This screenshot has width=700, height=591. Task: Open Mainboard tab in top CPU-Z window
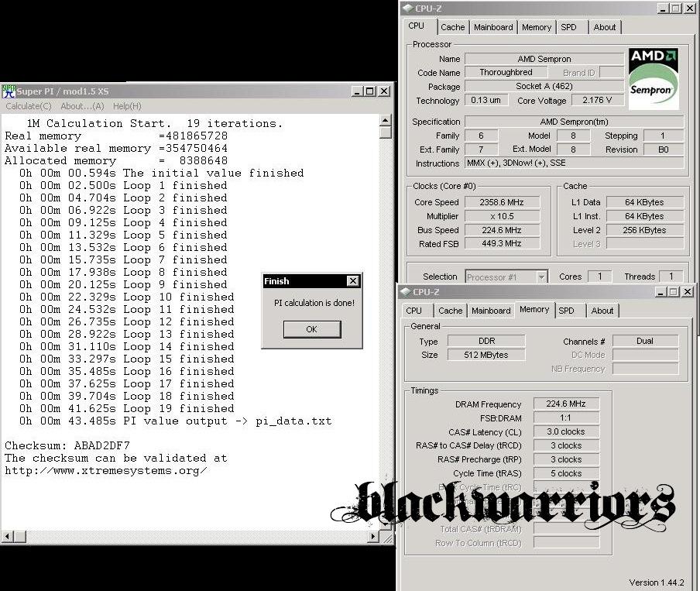coord(493,27)
